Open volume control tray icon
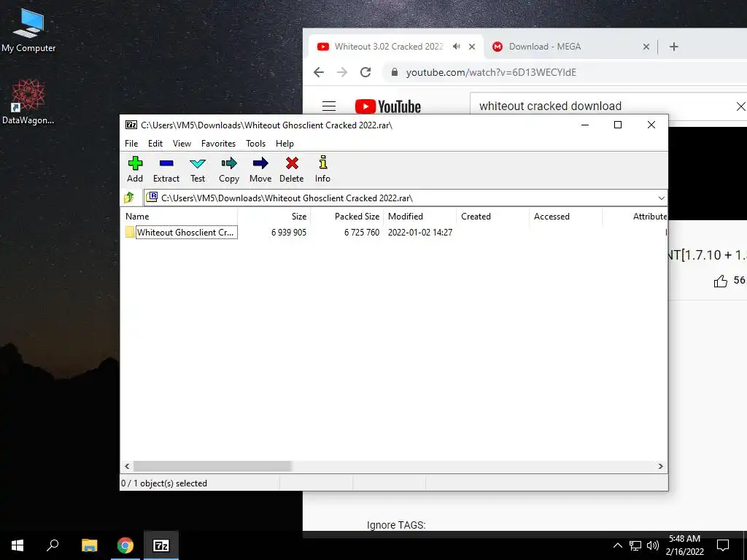This screenshot has width=747, height=560. pos(653,545)
